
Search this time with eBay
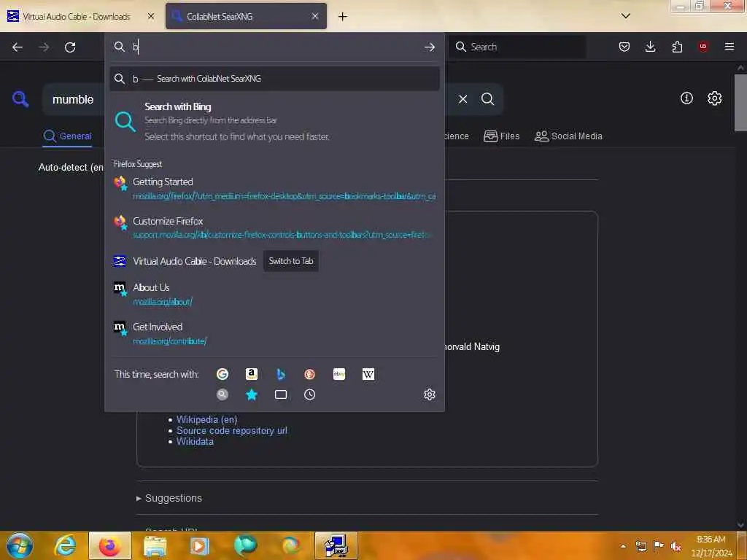[339, 374]
